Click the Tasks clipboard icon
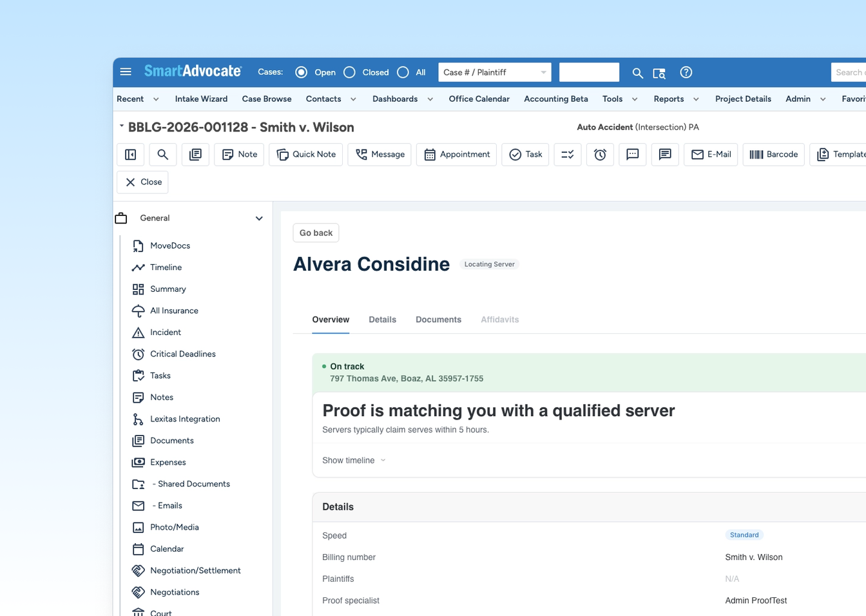The height and width of the screenshot is (616, 866). click(x=138, y=376)
